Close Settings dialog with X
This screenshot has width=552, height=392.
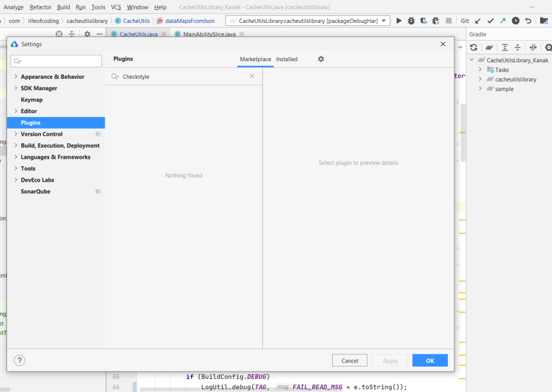pos(443,44)
